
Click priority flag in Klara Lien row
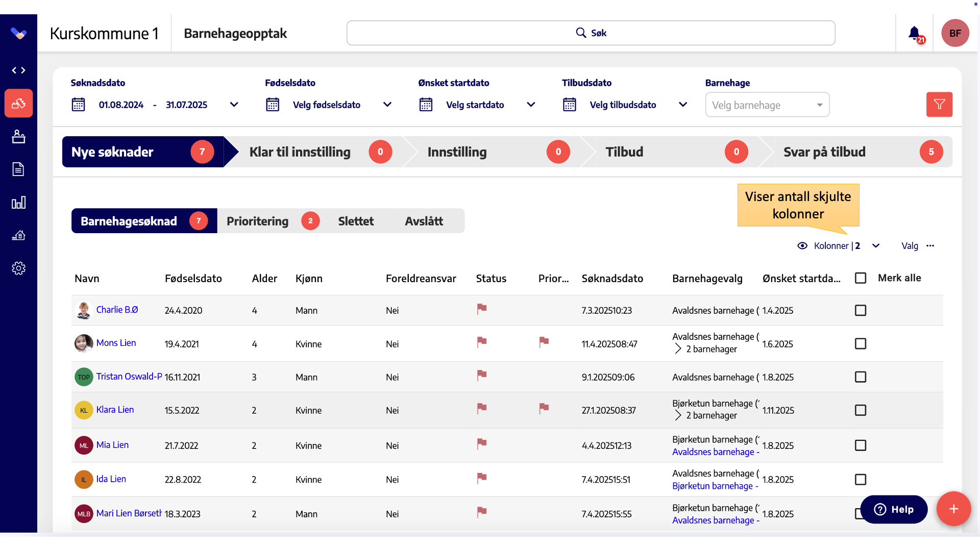point(544,409)
